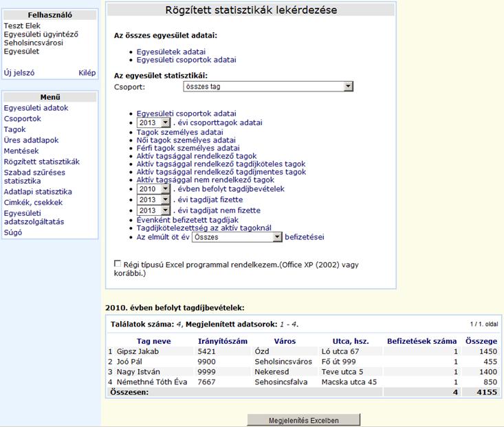
Task: Open the tagdíjmentes tagok link
Action: pos(221,172)
